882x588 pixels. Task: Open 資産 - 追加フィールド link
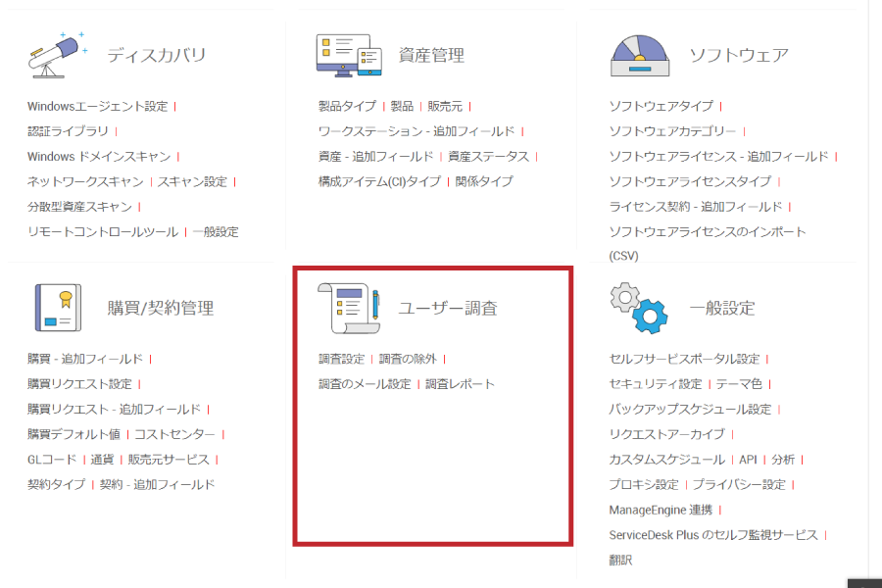(375, 157)
